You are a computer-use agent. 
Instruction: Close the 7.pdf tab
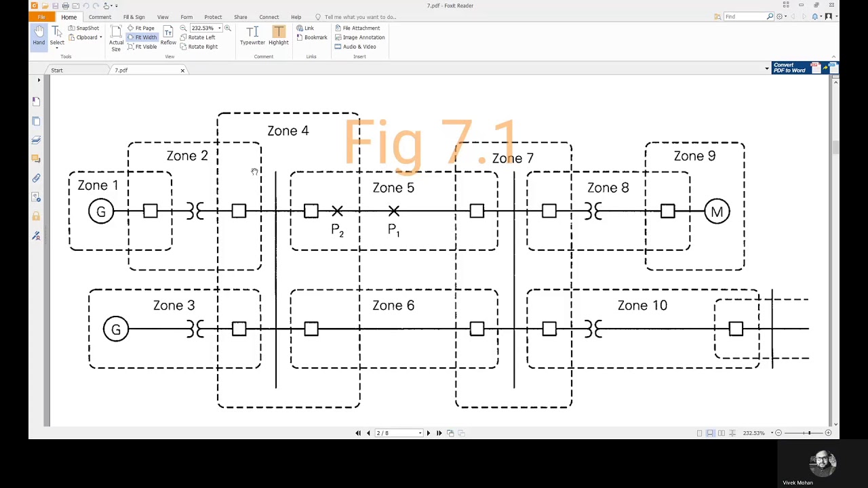(x=182, y=70)
